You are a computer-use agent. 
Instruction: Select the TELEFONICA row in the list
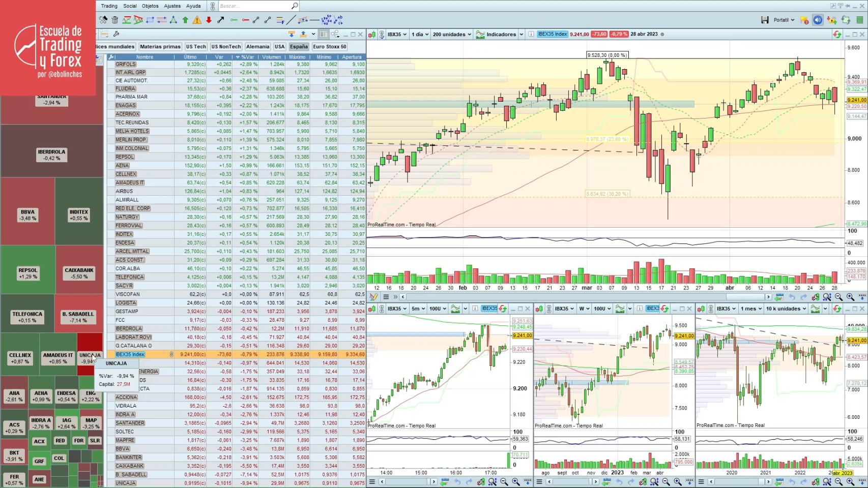pyautogui.click(x=237, y=277)
